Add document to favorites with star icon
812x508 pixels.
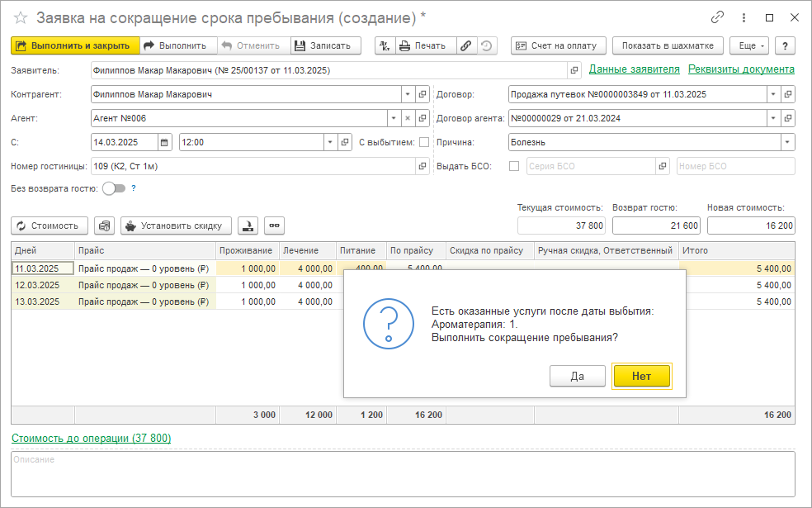tap(21, 17)
